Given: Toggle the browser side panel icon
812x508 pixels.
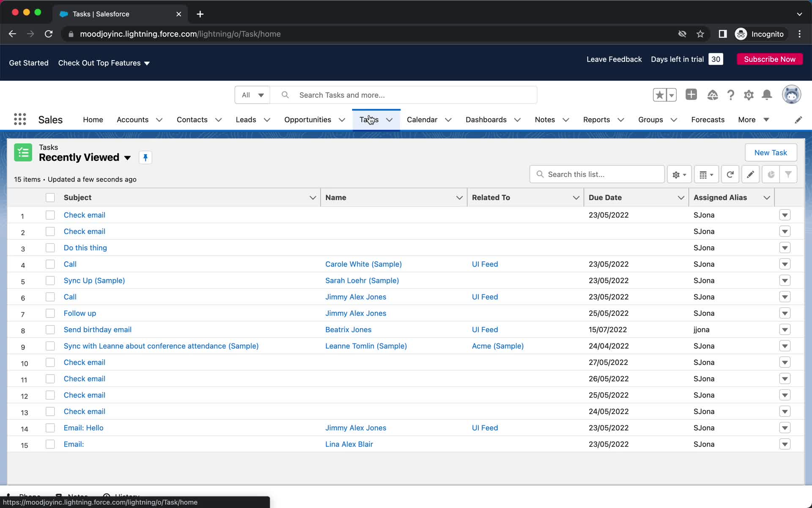Looking at the screenshot, I should 723,34.
